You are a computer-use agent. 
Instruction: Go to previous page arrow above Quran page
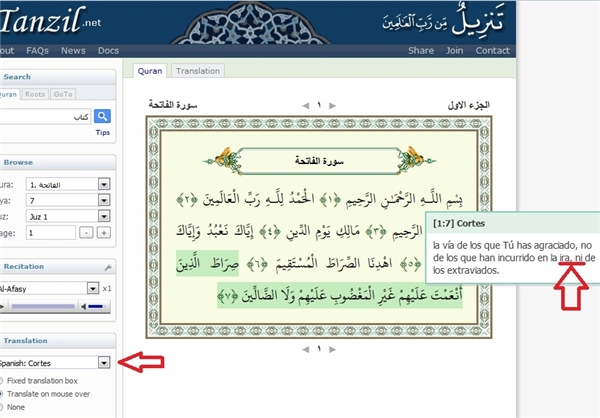tap(305, 105)
